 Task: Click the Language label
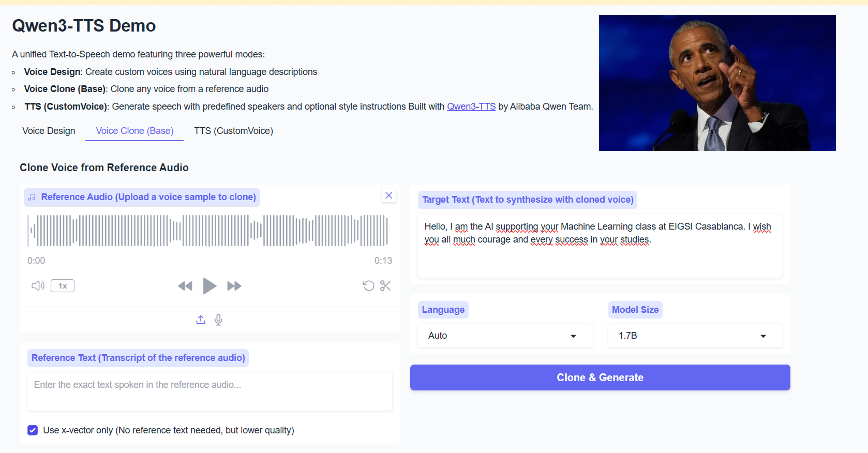tap(443, 309)
